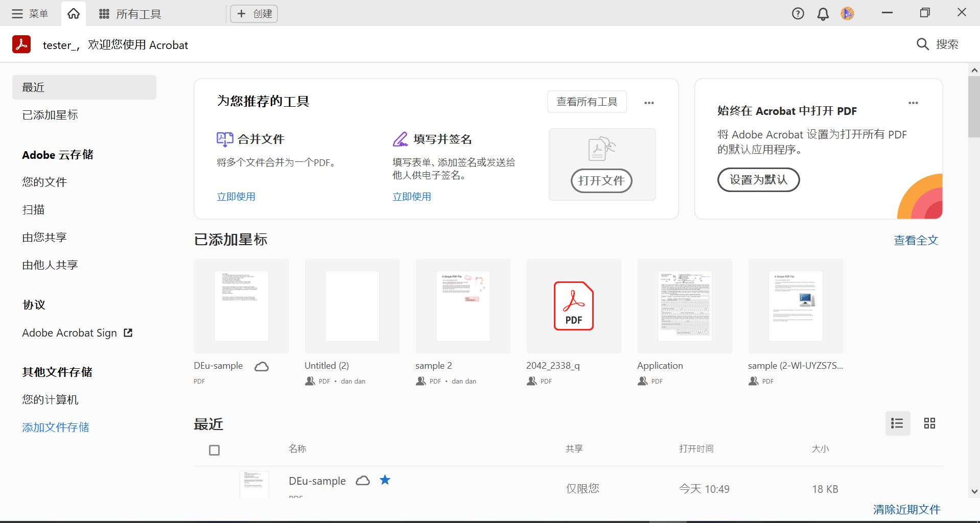
Task: Click 清除近期文件 to clear recent files
Action: click(x=906, y=509)
